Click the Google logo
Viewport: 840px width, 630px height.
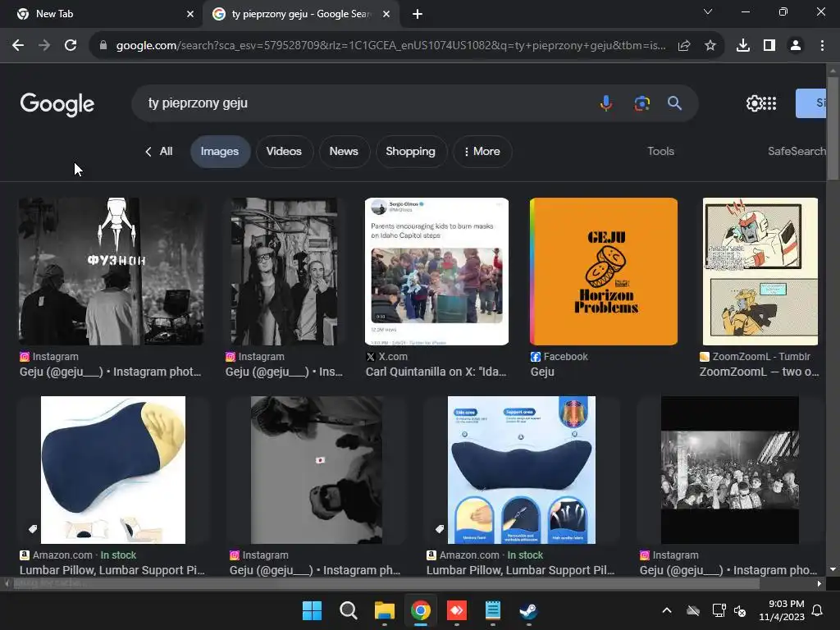tap(57, 104)
